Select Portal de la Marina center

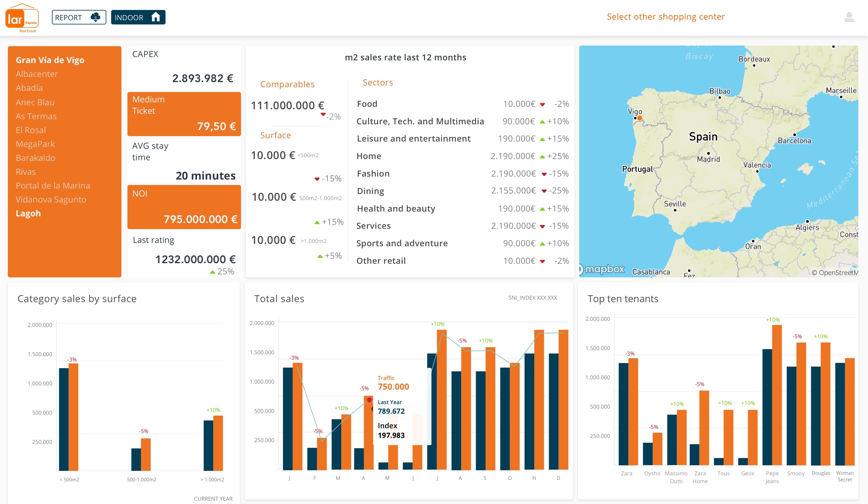point(53,186)
